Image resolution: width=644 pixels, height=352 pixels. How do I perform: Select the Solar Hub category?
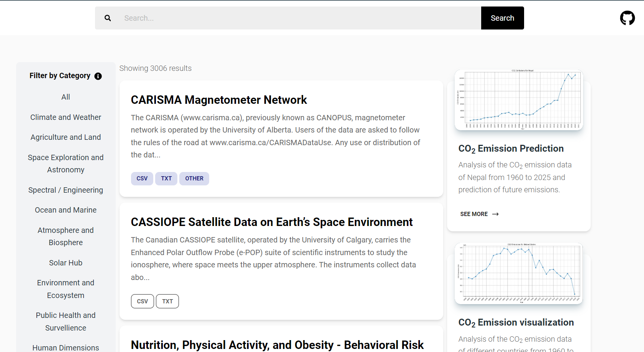tap(66, 263)
